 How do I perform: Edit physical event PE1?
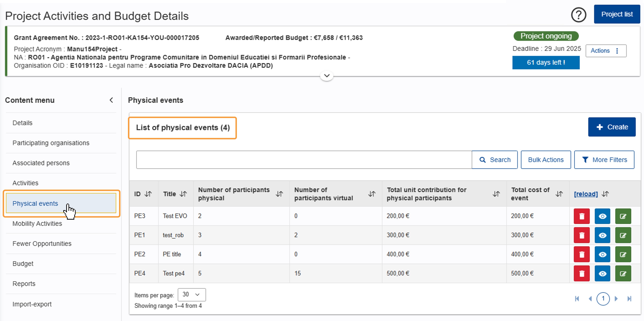pyautogui.click(x=623, y=235)
